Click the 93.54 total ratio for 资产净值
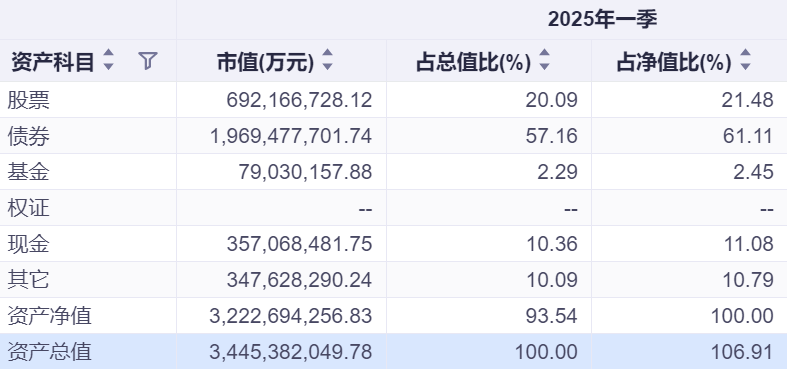This screenshot has height=369, width=787. pyautogui.click(x=552, y=316)
